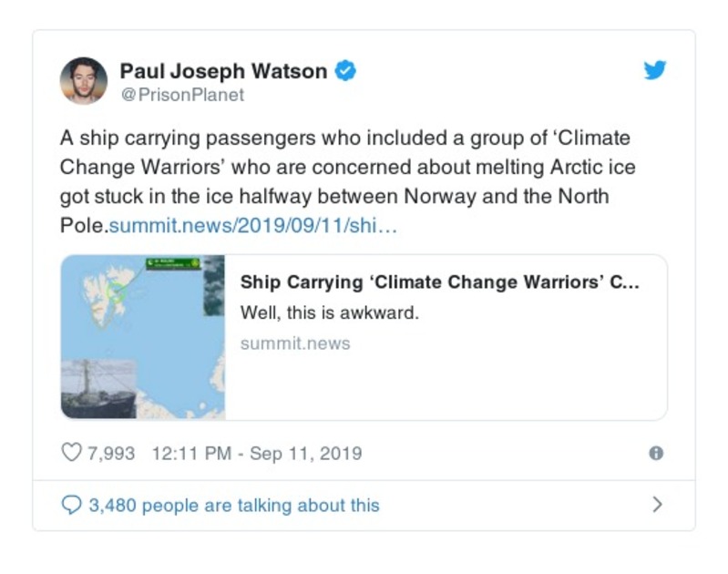This screenshot has height=574, width=728.
Task: Click the tweet info icon
Action: point(655,453)
